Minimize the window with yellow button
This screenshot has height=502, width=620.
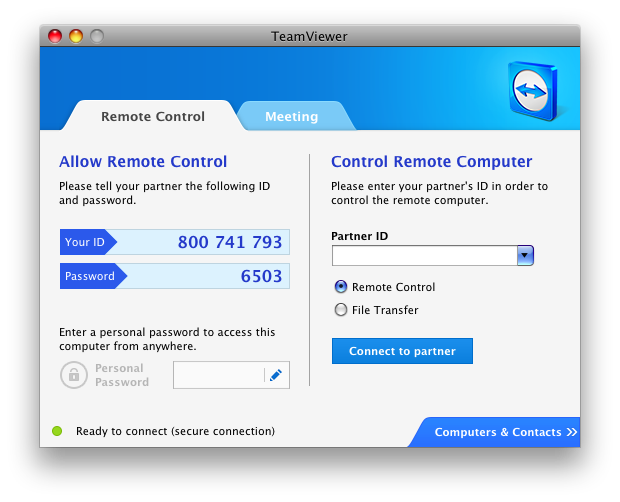pos(76,36)
